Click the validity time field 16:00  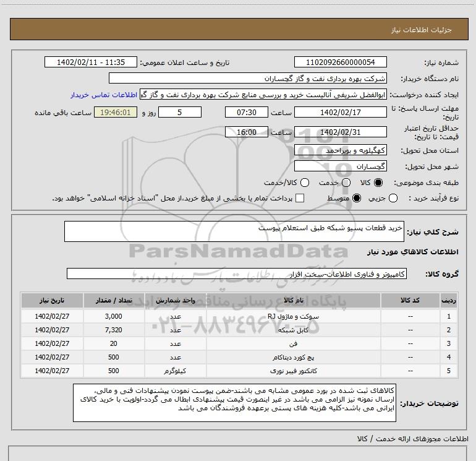(247, 132)
